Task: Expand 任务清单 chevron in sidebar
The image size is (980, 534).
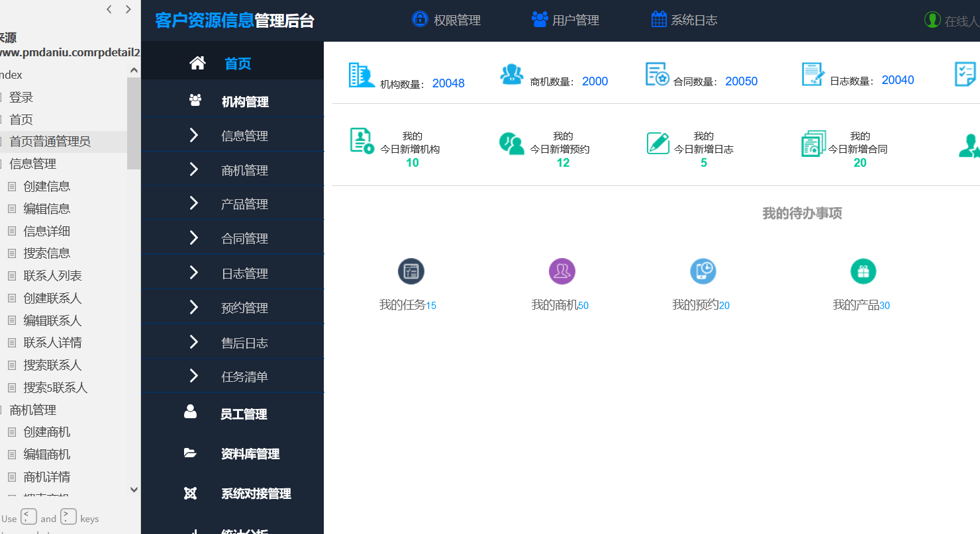Action: [x=193, y=376]
